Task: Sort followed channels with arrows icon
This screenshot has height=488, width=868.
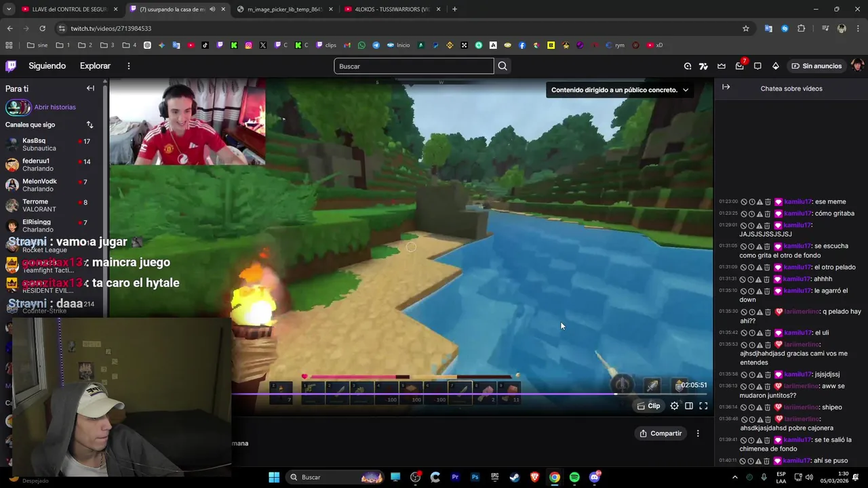Action: 90,125
